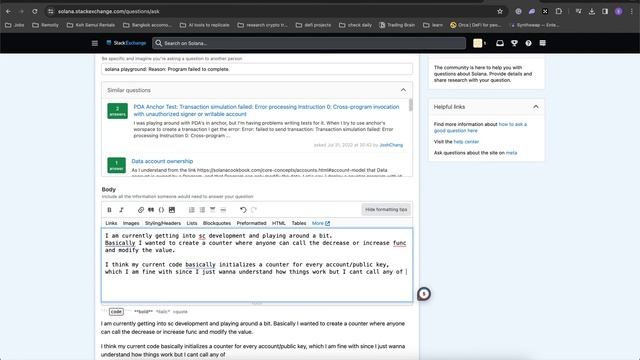Image resolution: width=640 pixels, height=360 pixels.
Task: Reload the page in the browser
Action: point(35,11)
